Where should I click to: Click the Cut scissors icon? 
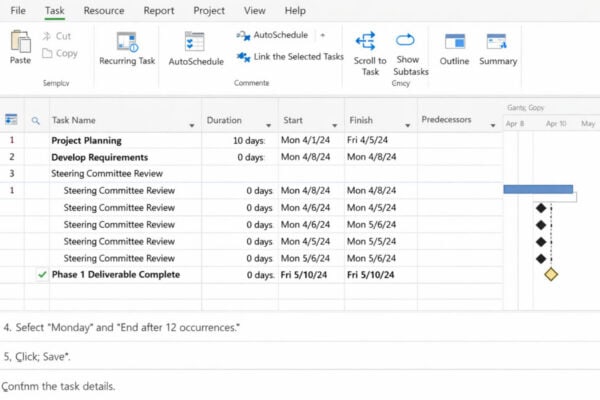47,36
